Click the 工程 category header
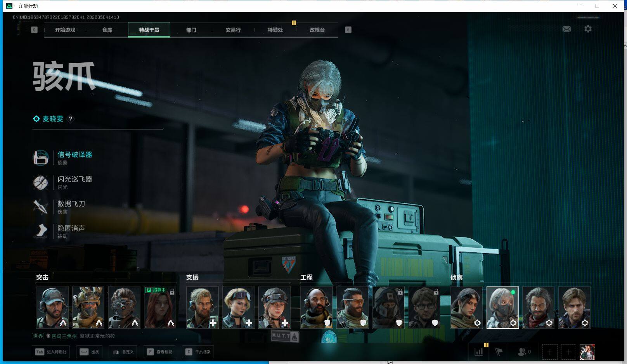The height and width of the screenshot is (364, 627). pyautogui.click(x=307, y=278)
